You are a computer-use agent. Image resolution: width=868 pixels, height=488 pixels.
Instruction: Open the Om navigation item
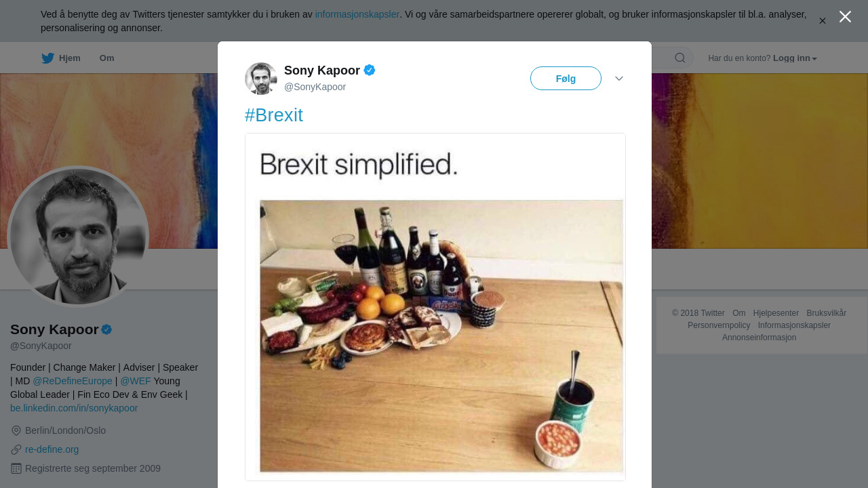(x=106, y=58)
